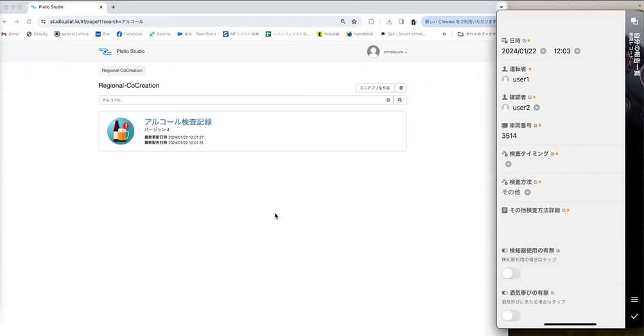Image resolution: width=644 pixels, height=336 pixels.
Task: Open the date picker arrow next to 2024/01/22
Action: coord(543,51)
